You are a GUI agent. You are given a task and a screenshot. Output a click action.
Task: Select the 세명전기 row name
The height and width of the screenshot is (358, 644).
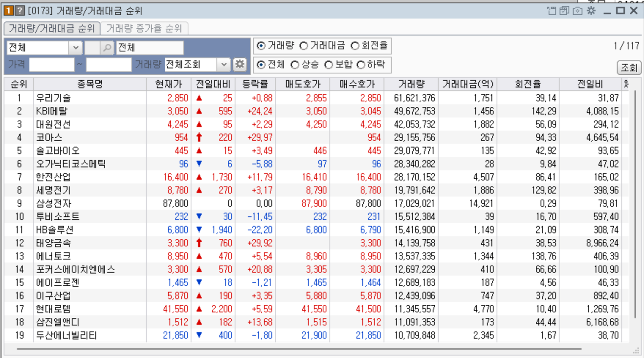click(x=53, y=190)
